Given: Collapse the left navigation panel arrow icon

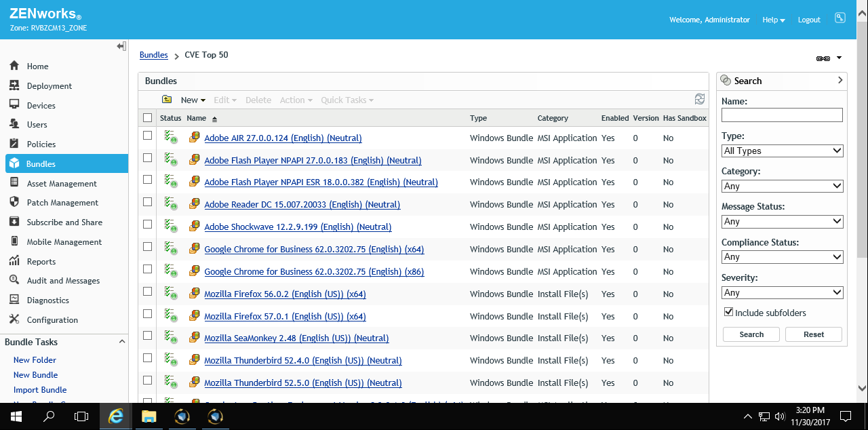Looking at the screenshot, I should 121,46.
